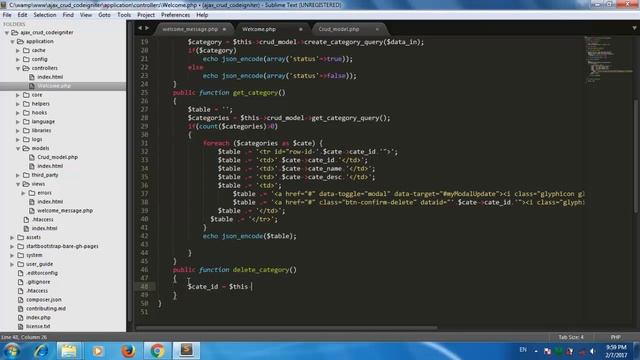Click the horizontal editor scrollbar
The width and height of the screenshot is (640, 360).
click(287, 327)
